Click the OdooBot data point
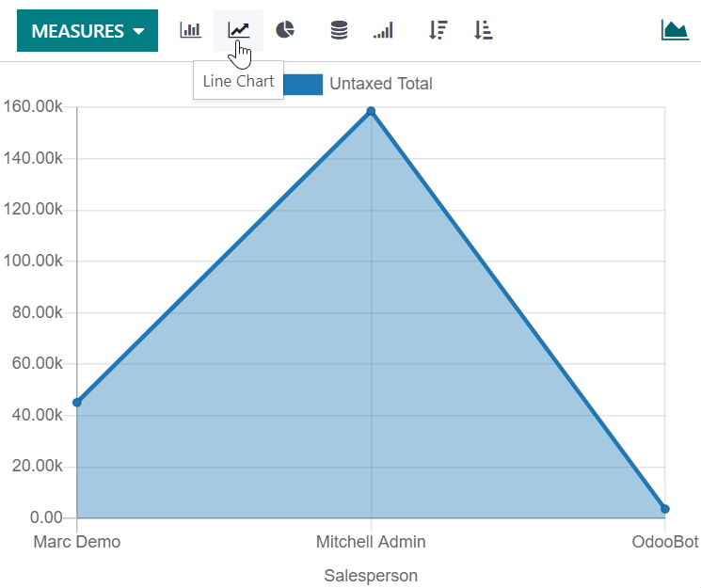The width and height of the screenshot is (701, 588). tap(664, 509)
